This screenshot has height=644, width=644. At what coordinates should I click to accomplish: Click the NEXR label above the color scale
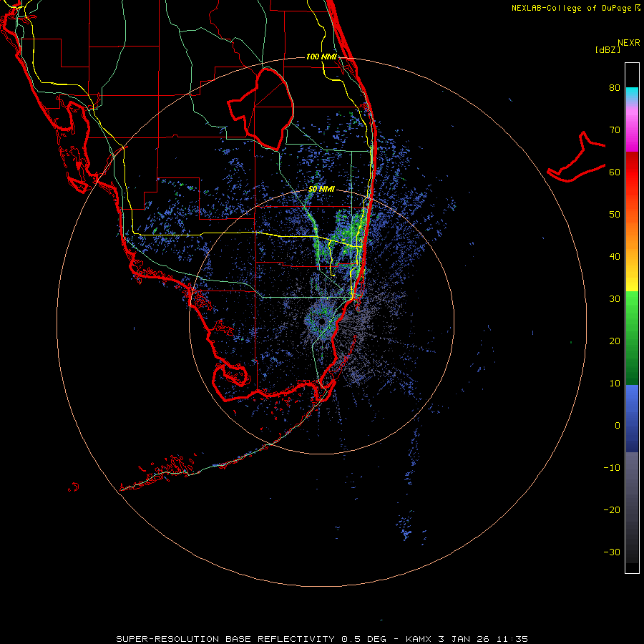point(628,43)
